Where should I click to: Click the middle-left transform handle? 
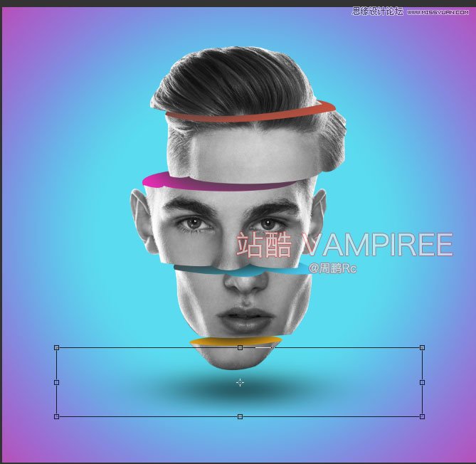pos(56,382)
